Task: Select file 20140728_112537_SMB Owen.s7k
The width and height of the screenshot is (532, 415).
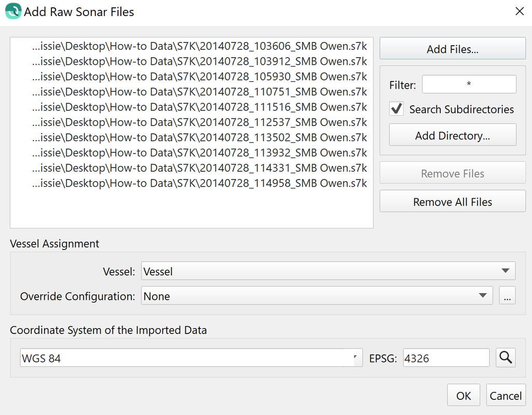Action: [x=200, y=122]
